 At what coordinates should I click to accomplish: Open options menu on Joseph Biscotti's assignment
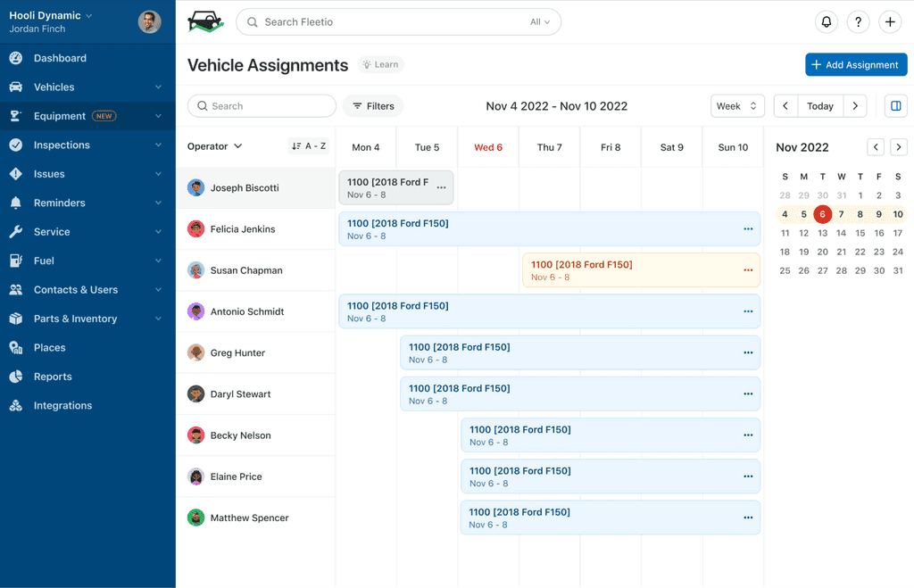click(441, 188)
